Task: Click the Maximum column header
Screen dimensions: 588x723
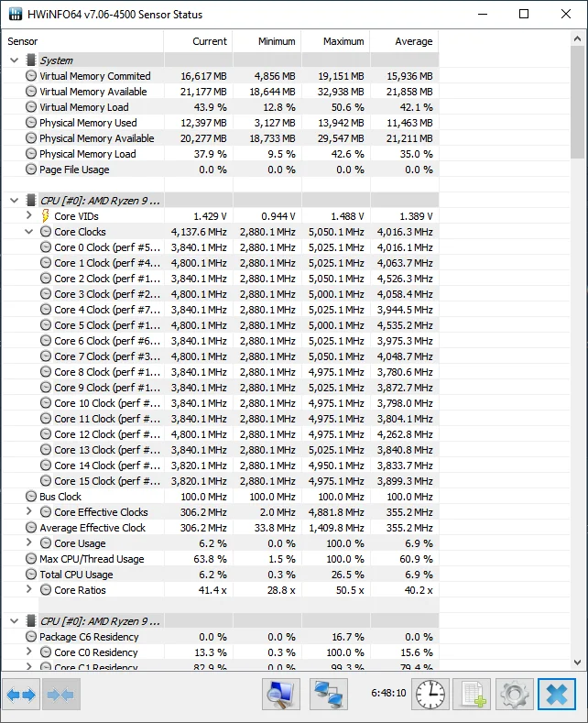Action: [336, 41]
